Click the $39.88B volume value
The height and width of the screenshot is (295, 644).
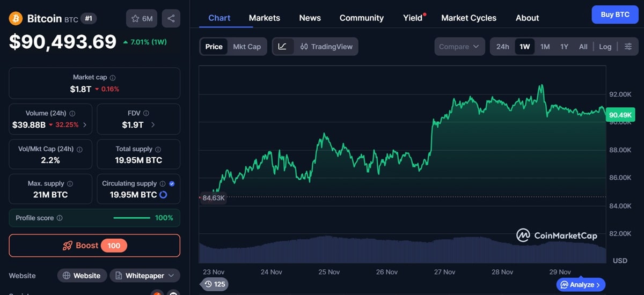coord(29,125)
